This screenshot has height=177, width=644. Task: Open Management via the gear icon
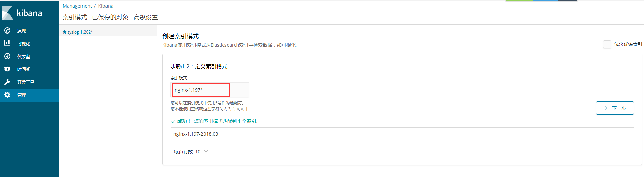tap(7, 95)
